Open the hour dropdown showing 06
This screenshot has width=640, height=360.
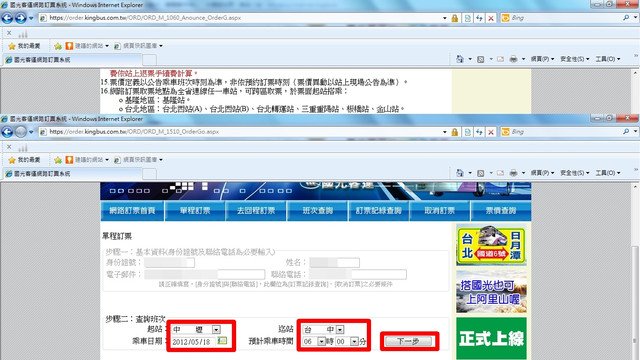click(321, 342)
